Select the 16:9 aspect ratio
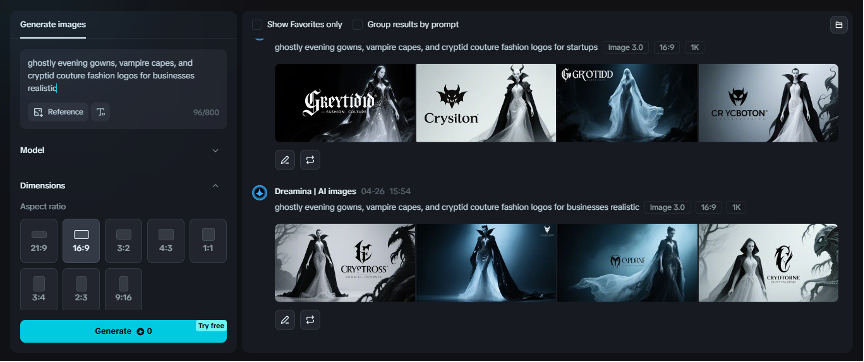 (x=81, y=241)
